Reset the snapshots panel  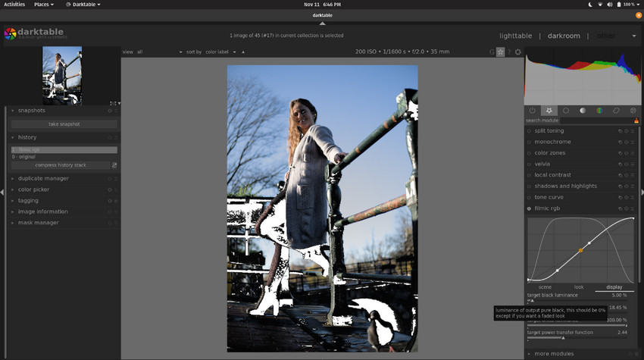point(110,111)
